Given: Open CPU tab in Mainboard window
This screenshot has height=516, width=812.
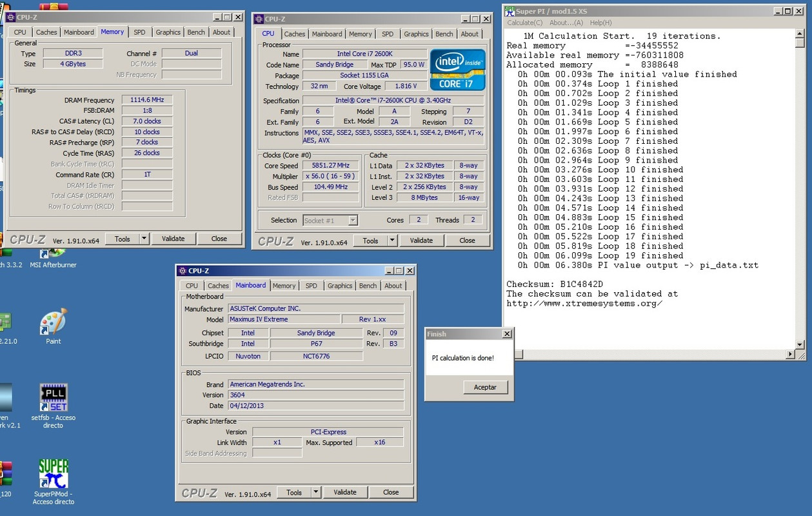Looking at the screenshot, I should point(192,286).
